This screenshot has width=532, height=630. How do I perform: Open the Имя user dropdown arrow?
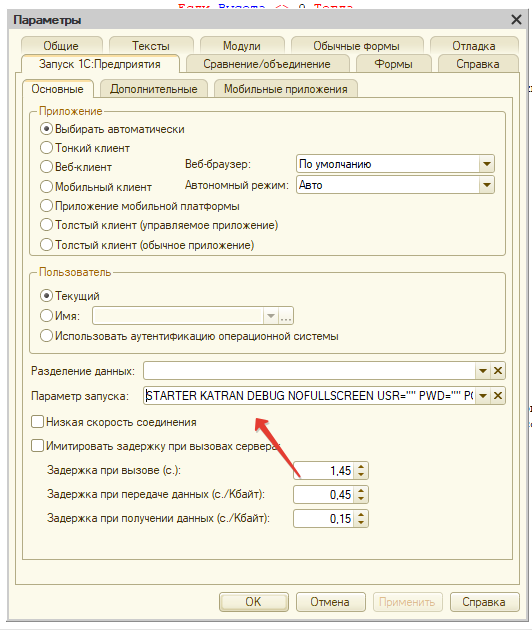[x=271, y=316]
